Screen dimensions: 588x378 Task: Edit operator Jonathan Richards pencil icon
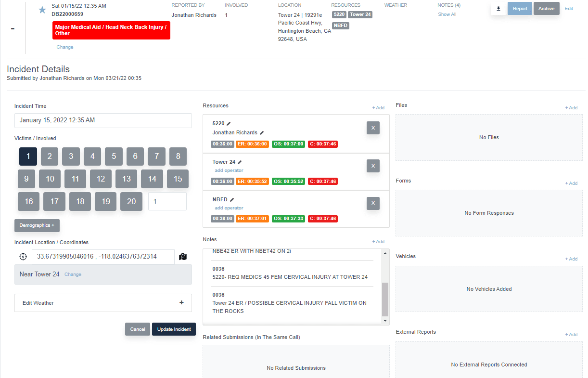[262, 132]
